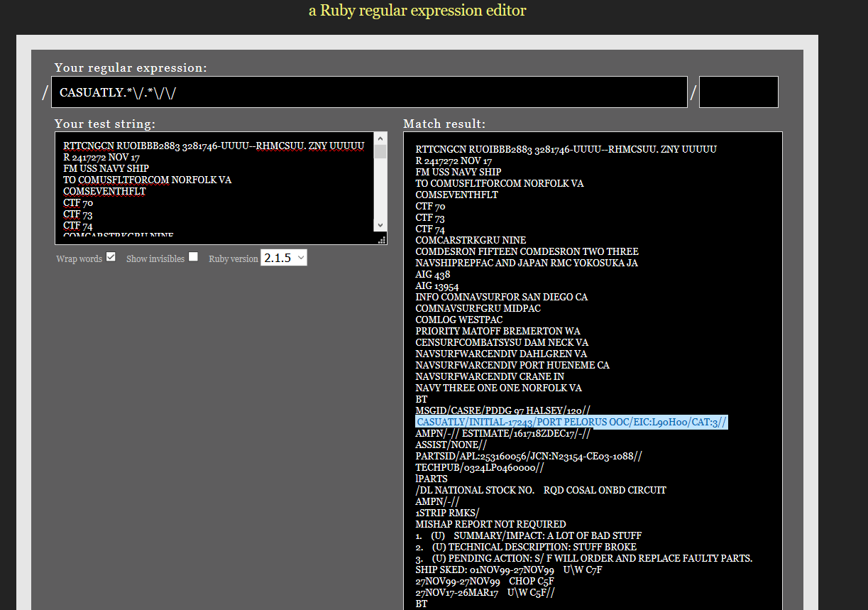Click 'COMCARSTRKGRU NINE' in match result
Screen dimensions: 868x610
[471, 240]
